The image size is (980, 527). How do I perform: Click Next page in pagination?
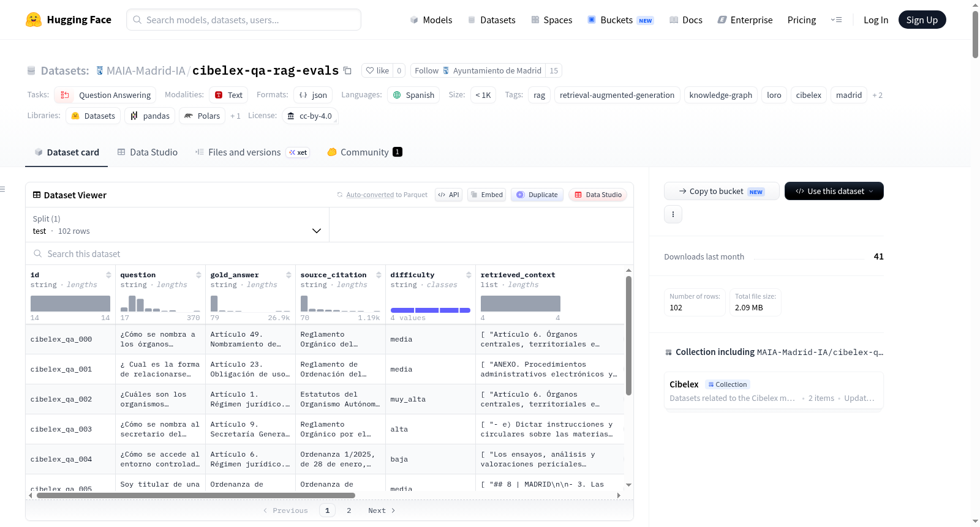click(x=382, y=510)
